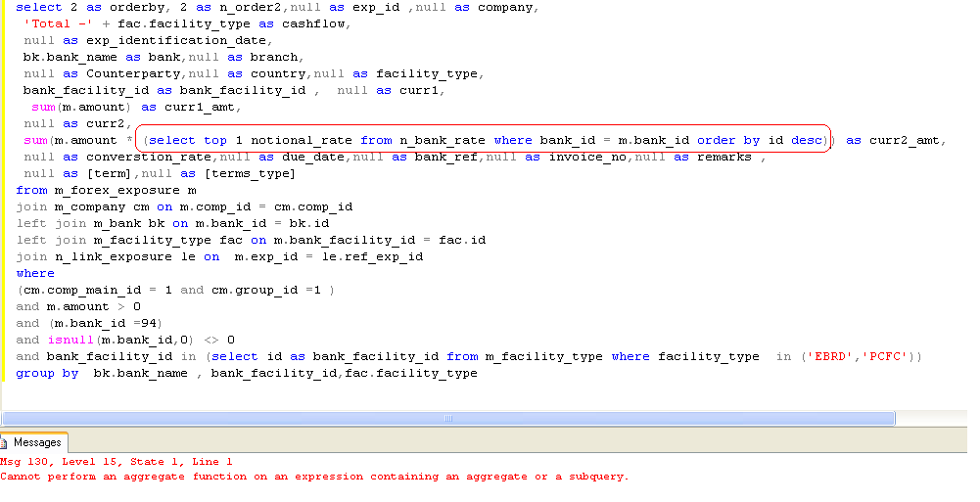Click "m.comp_id = cm.comp_id" join condition
Image resolution: width=980 pixels, height=502 pixels.
pyautogui.click(x=266, y=206)
